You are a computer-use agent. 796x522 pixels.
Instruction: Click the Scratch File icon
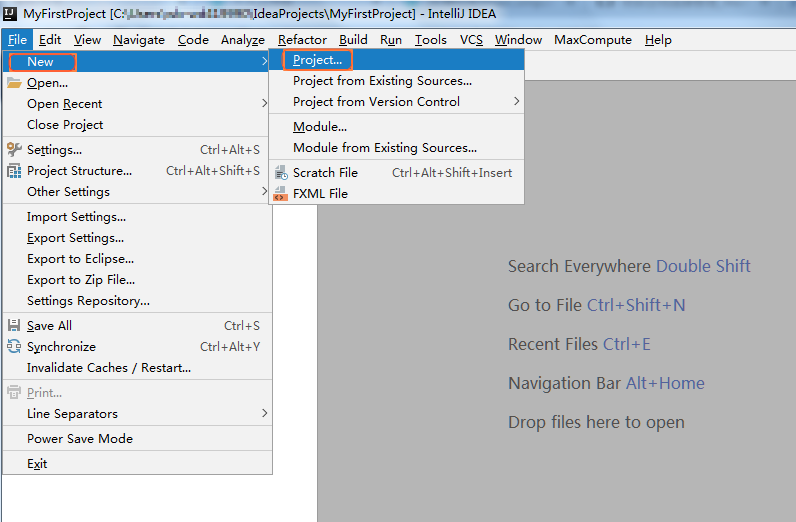(279, 173)
